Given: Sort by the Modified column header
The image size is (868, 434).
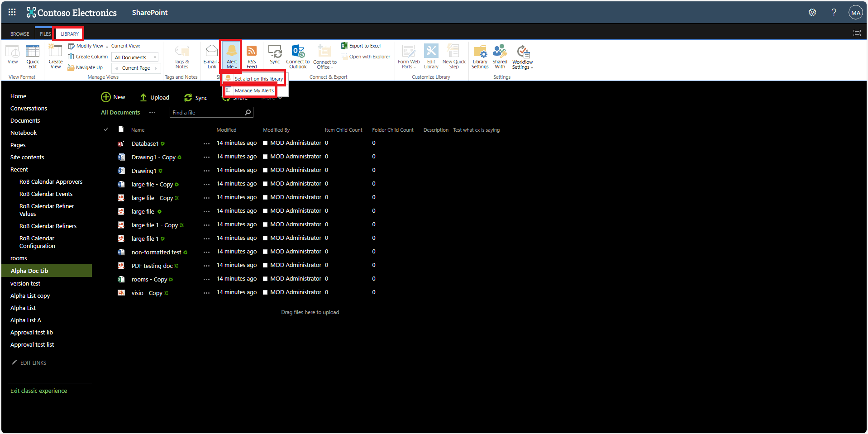Looking at the screenshot, I should tap(226, 130).
